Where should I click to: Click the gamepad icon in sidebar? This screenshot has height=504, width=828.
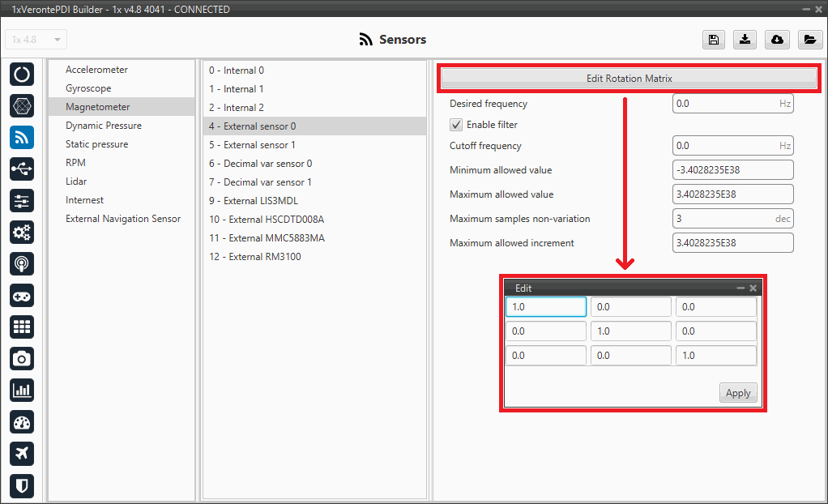point(22,295)
